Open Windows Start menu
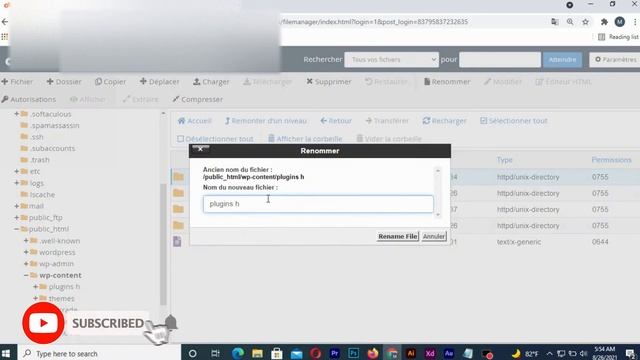The image size is (640, 360). pyautogui.click(x=6, y=353)
